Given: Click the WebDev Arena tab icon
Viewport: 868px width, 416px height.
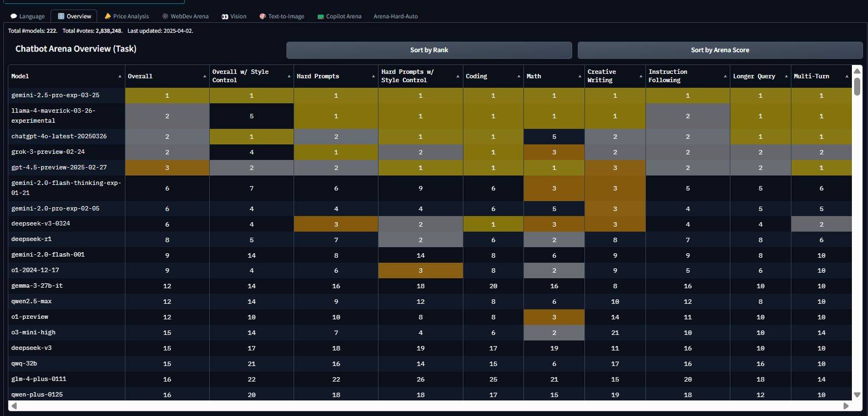Looking at the screenshot, I should pos(165,16).
